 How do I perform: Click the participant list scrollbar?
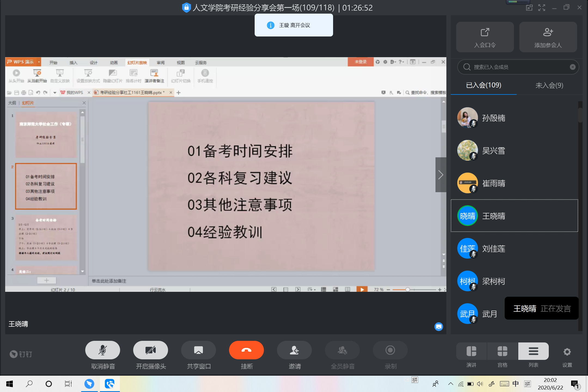point(580,115)
